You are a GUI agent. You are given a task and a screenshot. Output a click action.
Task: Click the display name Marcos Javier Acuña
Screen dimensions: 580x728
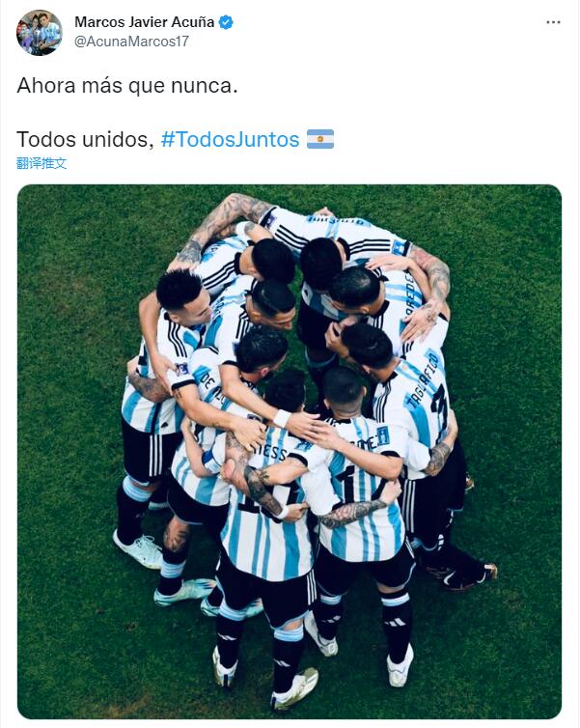[x=145, y=22]
